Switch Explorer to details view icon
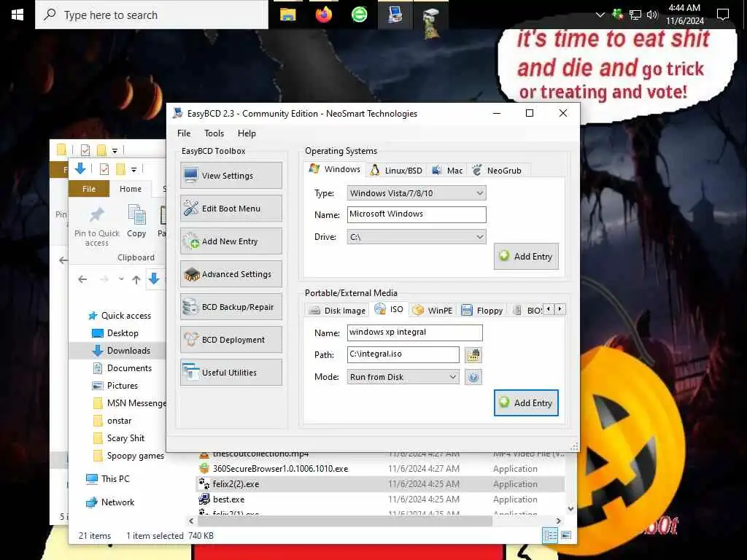The image size is (747, 560). [x=550, y=535]
